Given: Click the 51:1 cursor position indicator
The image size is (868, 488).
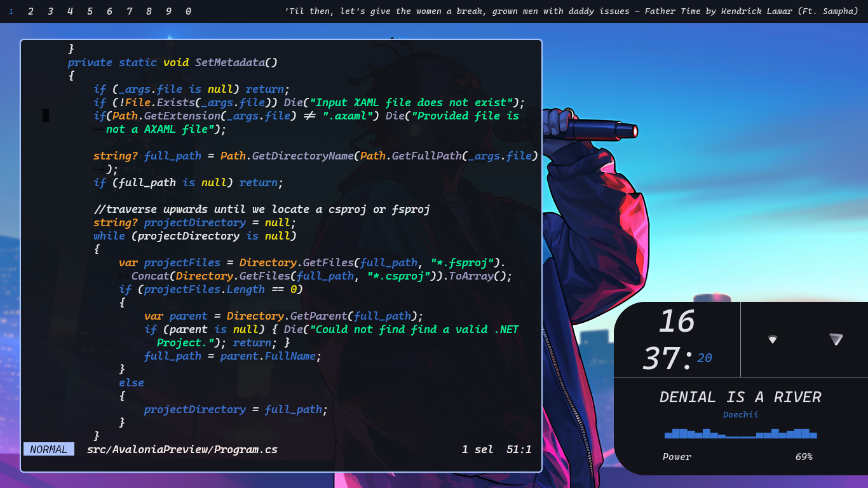Looking at the screenshot, I should pos(519,449).
